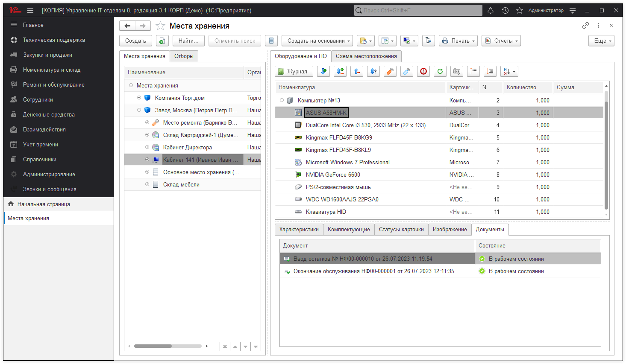Open the Журнал button

click(294, 71)
